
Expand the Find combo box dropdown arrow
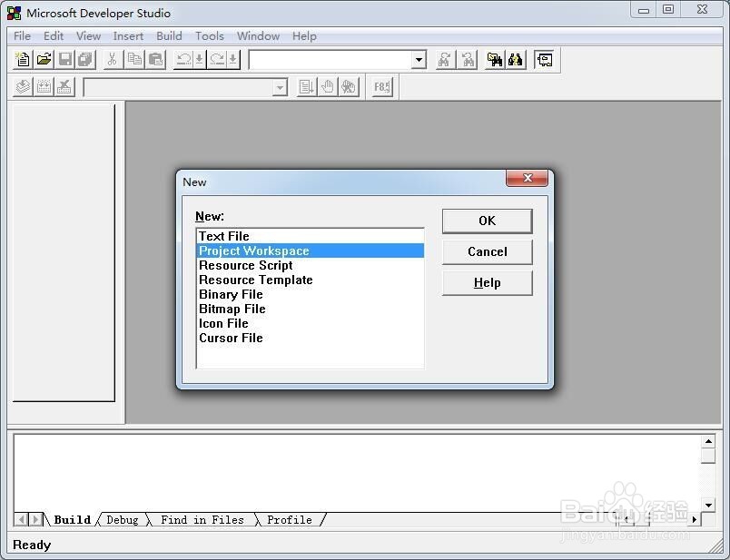pyautogui.click(x=419, y=60)
